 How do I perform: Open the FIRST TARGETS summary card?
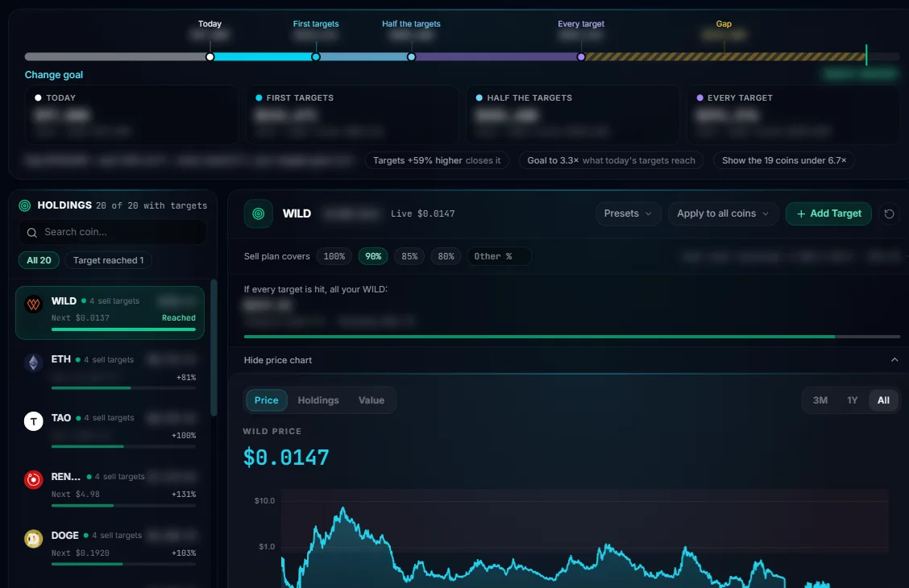pyautogui.click(x=352, y=114)
